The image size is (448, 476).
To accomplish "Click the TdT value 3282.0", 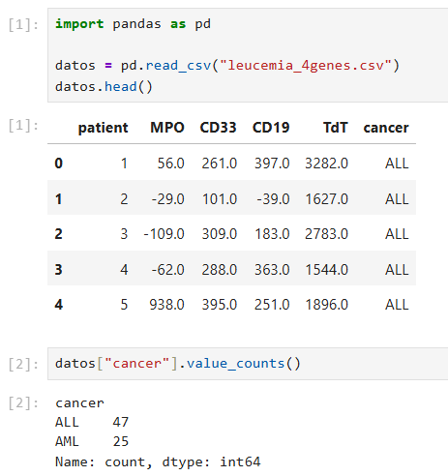I will pos(327,164).
